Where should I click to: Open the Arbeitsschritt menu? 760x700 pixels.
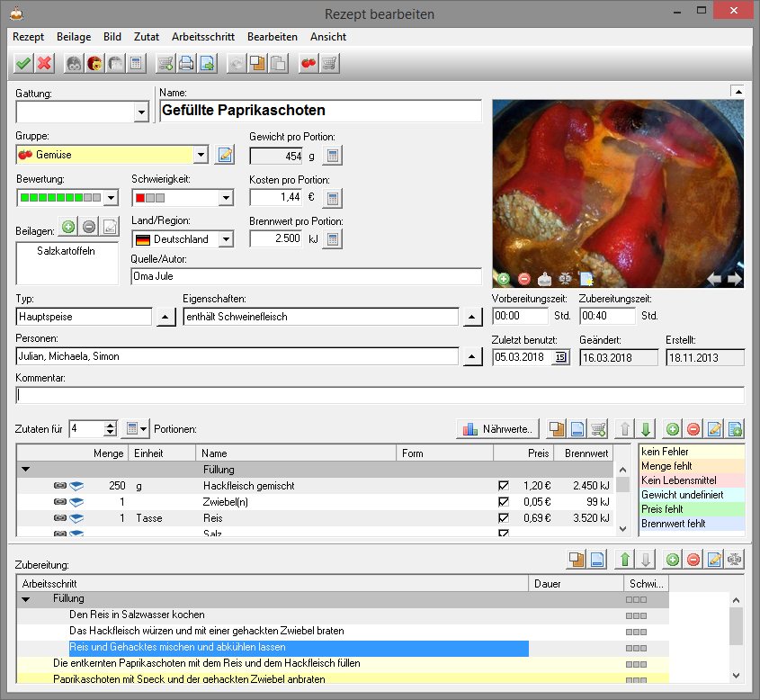click(x=202, y=37)
